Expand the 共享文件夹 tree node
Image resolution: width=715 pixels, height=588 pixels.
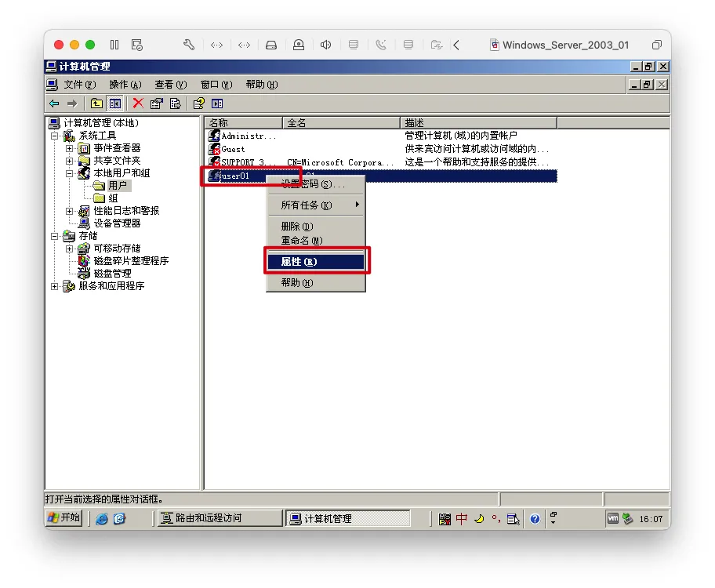tap(69, 161)
